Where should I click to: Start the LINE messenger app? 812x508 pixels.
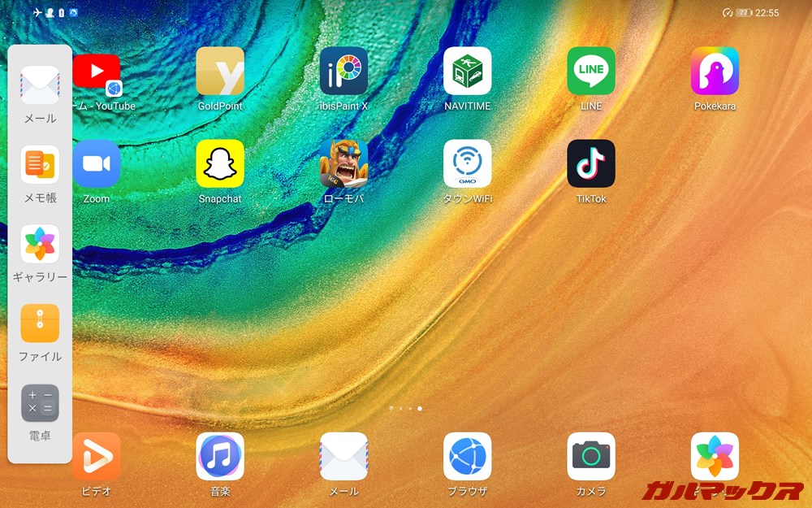pyautogui.click(x=590, y=72)
